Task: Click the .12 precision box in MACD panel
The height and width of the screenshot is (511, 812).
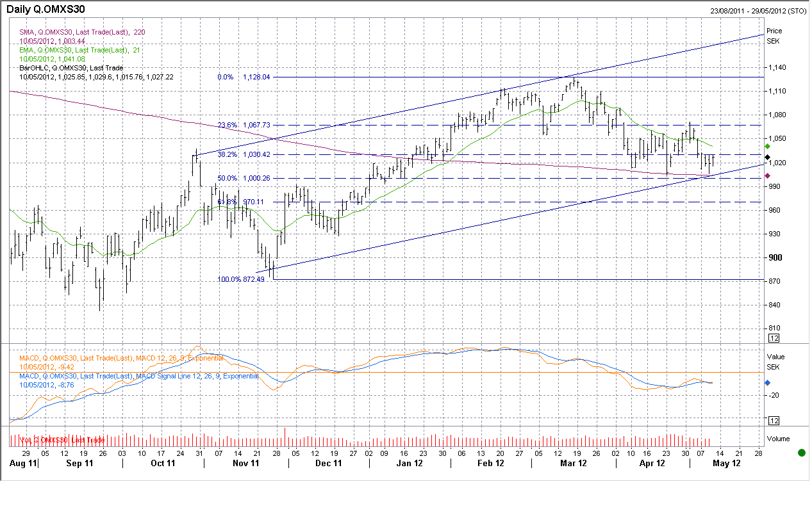Action: (774, 421)
